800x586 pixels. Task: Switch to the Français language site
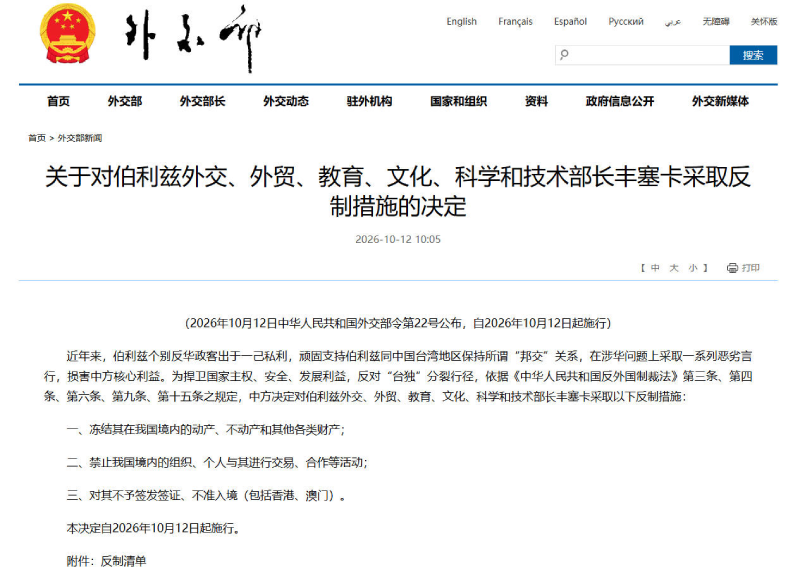click(515, 21)
